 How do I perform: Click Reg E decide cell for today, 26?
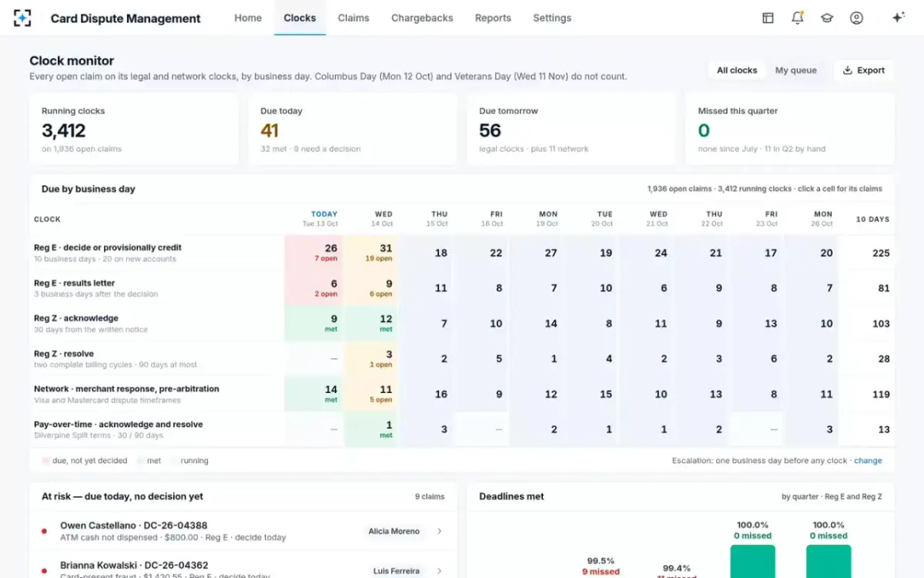(x=314, y=253)
